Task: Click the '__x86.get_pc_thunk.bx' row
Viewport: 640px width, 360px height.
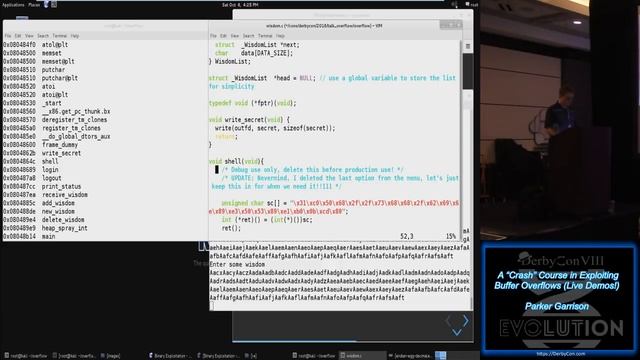Action: tap(57, 111)
